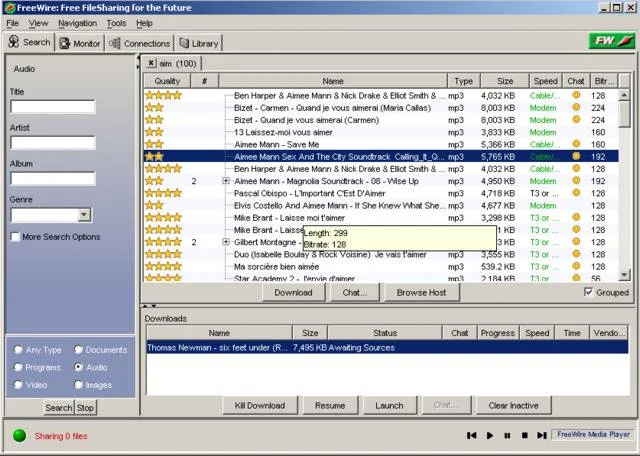Click the results list scrollbar thumb

pyautogui.click(x=624, y=114)
